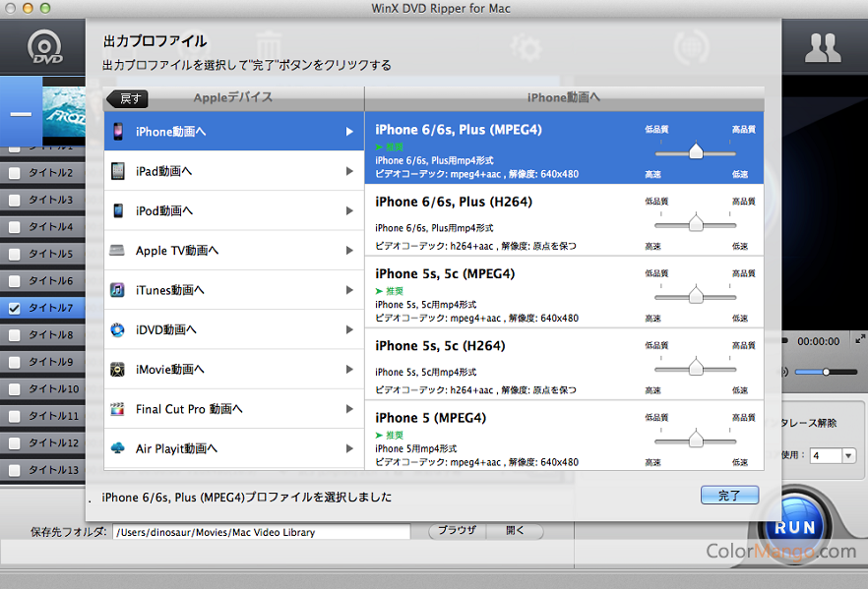Click the Apple TV device icon
This screenshot has height=589, width=868.
pos(118,251)
